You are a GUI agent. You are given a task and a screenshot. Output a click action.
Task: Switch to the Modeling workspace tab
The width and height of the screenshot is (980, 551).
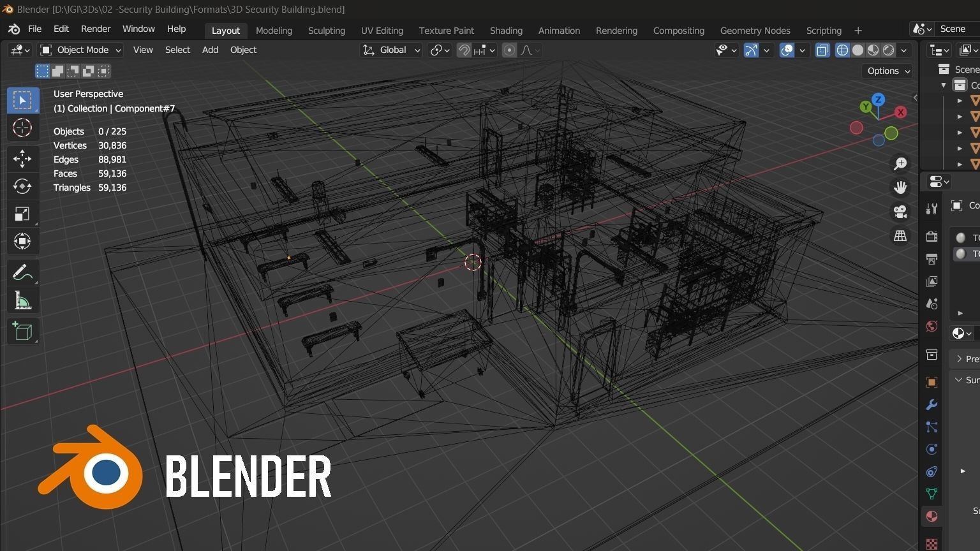tap(274, 31)
